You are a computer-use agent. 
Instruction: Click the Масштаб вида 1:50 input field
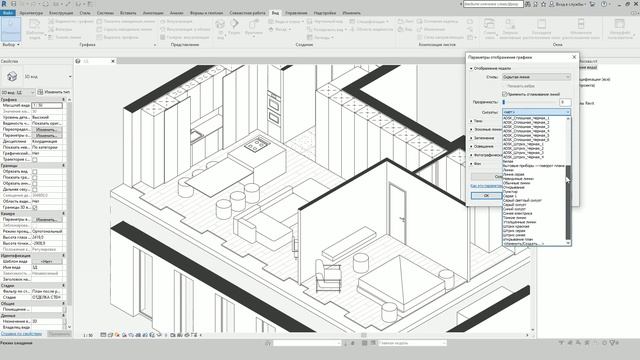[47, 106]
